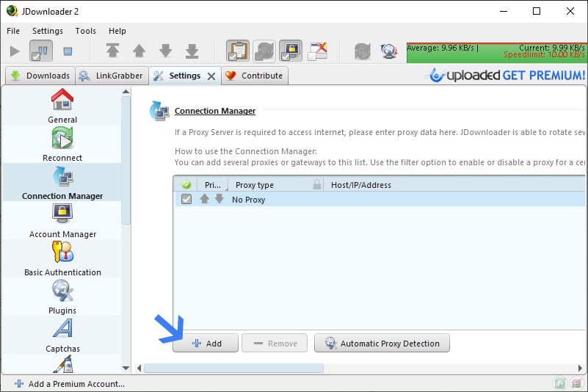The height and width of the screenshot is (392, 588).
Task: Start all downloads with the play button
Action: pyautogui.click(x=15, y=51)
